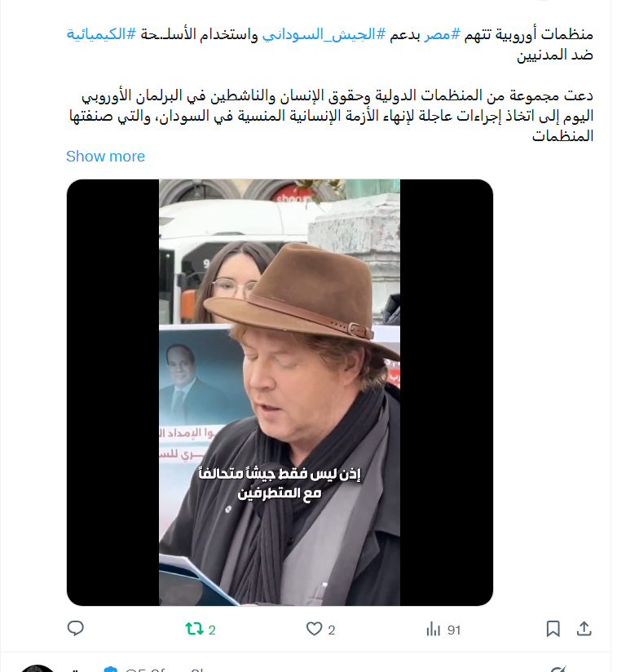This screenshot has height=672, width=617.
Task: Like the post with the heart icon
Action: [314, 629]
